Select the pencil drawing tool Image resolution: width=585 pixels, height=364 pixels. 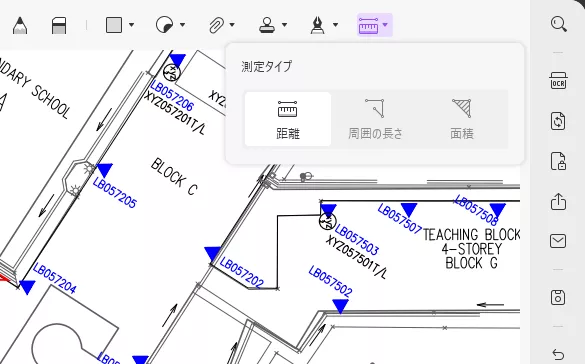(20, 25)
